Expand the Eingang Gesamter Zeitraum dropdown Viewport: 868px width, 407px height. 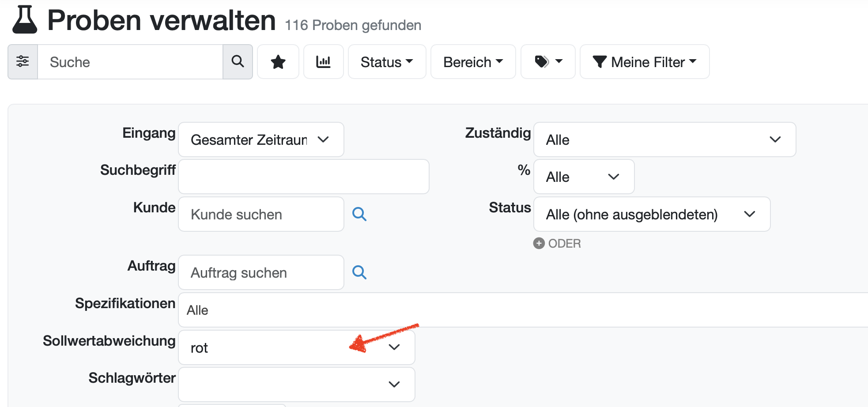click(261, 139)
